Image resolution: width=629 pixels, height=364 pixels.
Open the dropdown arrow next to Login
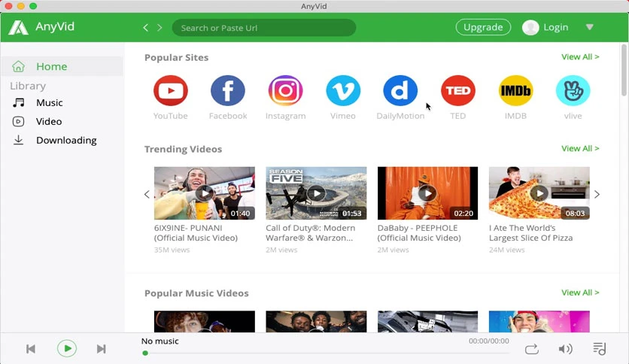pos(589,27)
